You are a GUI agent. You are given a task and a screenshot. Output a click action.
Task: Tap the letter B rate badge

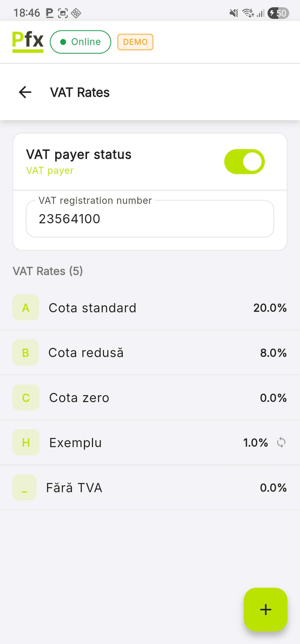pos(26,353)
